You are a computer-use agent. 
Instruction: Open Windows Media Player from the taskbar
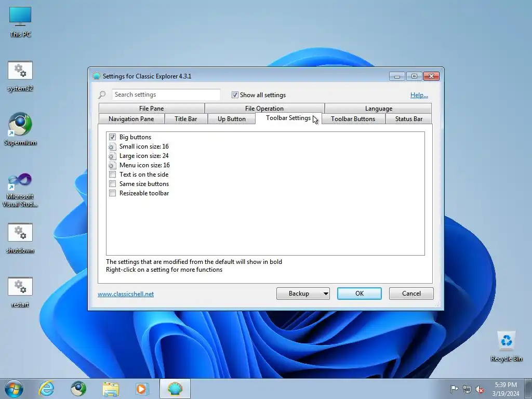point(142,389)
